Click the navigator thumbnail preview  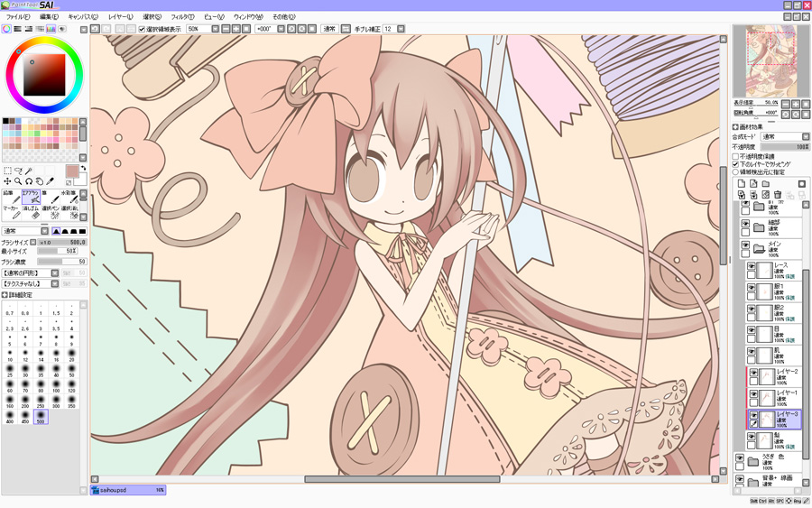coord(771,61)
